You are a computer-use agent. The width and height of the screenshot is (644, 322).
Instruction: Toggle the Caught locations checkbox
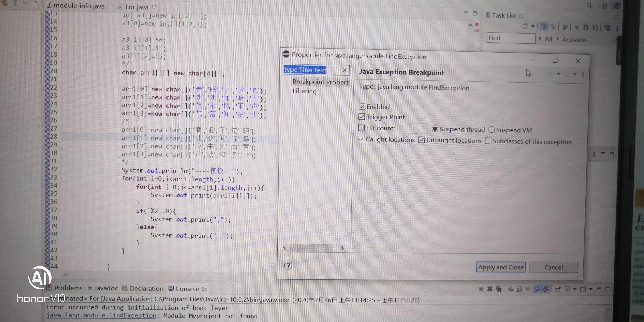pyautogui.click(x=361, y=139)
